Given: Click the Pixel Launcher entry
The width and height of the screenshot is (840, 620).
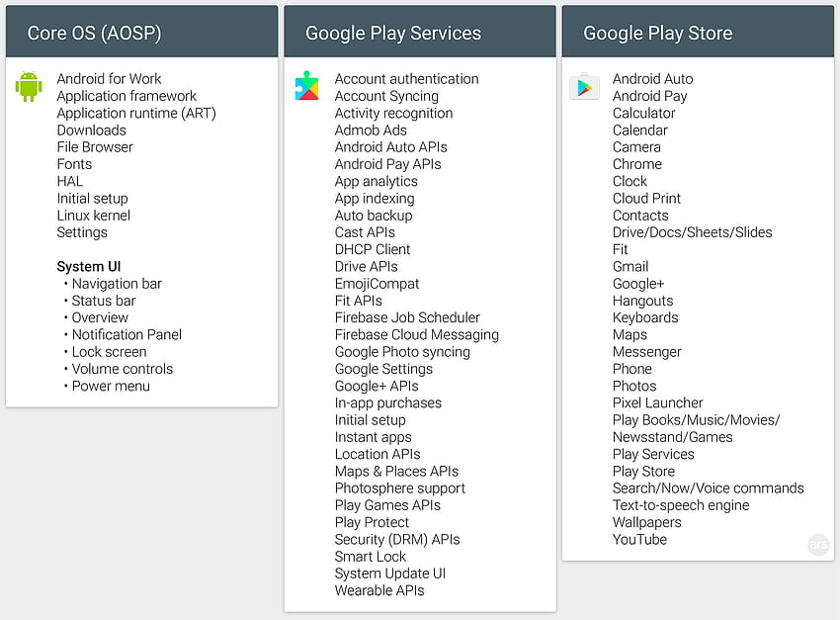Looking at the screenshot, I should click(x=657, y=403).
